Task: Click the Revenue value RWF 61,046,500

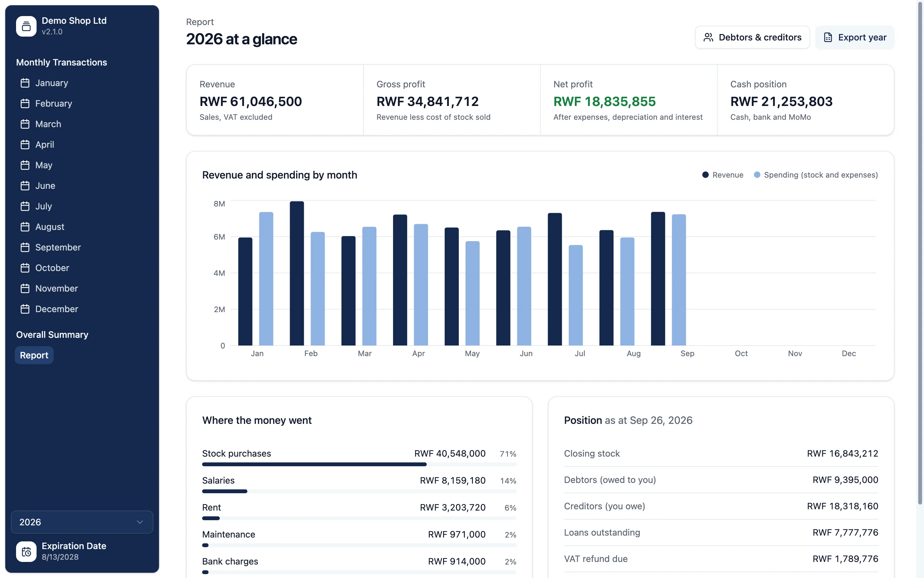Action: (251, 101)
